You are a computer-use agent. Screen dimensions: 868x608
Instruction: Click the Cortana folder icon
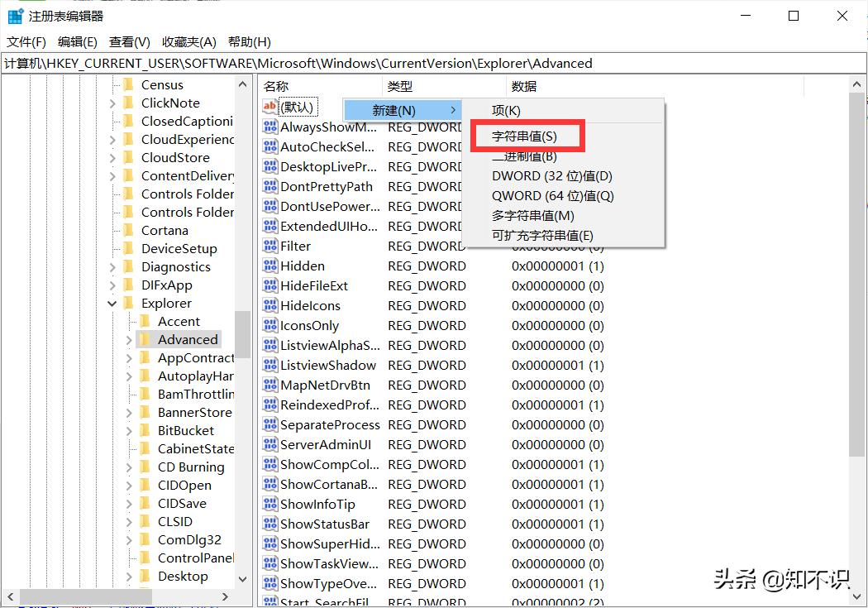128,230
